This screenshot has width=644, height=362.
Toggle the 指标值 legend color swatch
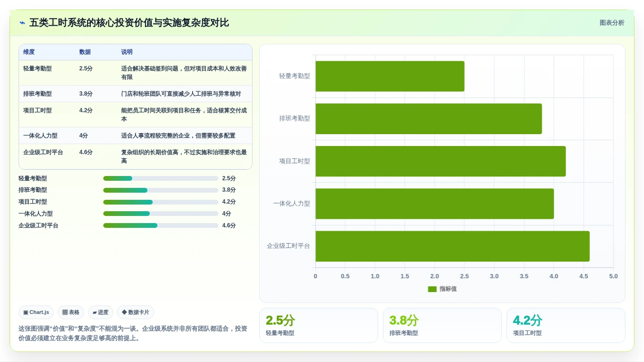(432, 289)
